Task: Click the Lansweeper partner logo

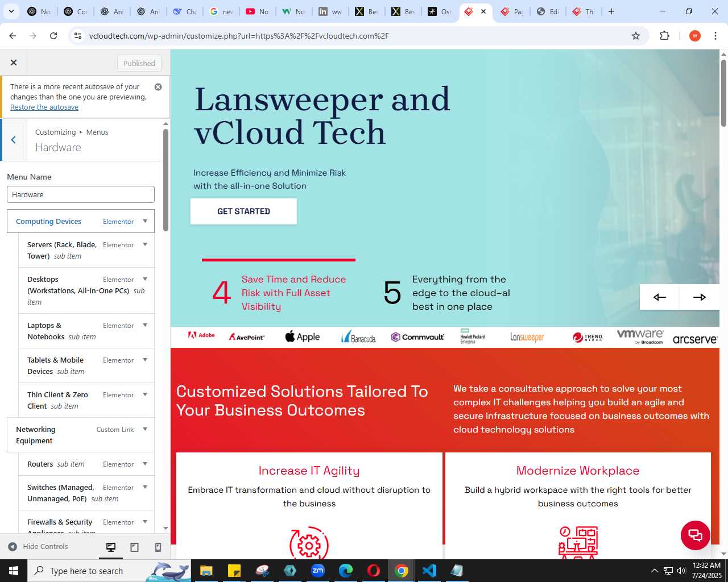Action: (x=527, y=337)
